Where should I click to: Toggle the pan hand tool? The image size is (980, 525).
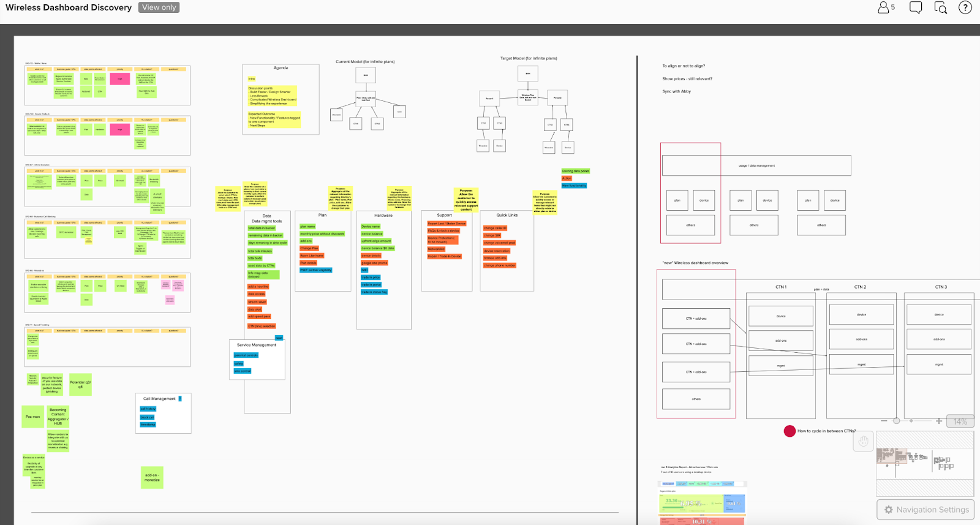click(x=863, y=441)
